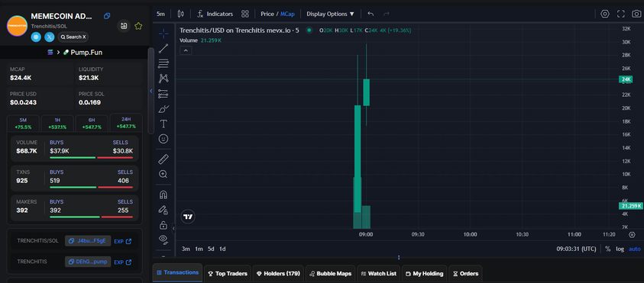Viewport: 644px width, 283px height.
Task: Open the 5m timeframe selector
Action: [x=160, y=14]
